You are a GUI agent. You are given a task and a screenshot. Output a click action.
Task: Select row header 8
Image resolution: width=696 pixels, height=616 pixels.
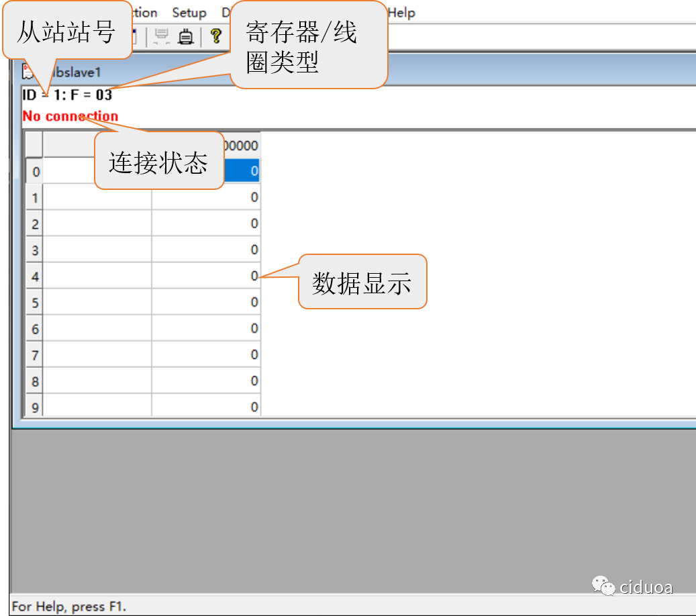pos(35,380)
